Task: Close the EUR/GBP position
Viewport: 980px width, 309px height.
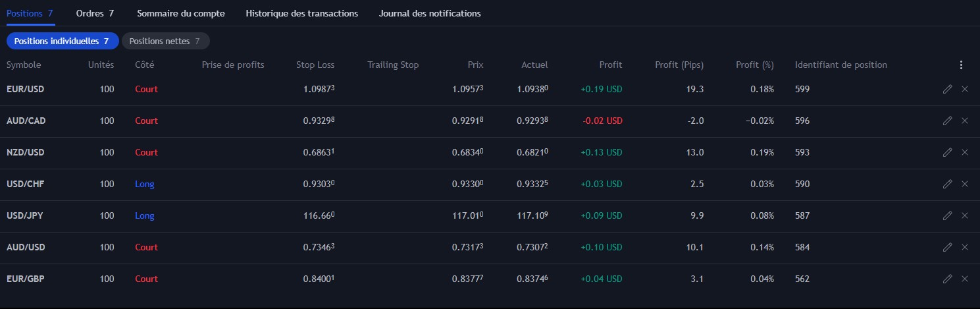Action: pos(965,279)
